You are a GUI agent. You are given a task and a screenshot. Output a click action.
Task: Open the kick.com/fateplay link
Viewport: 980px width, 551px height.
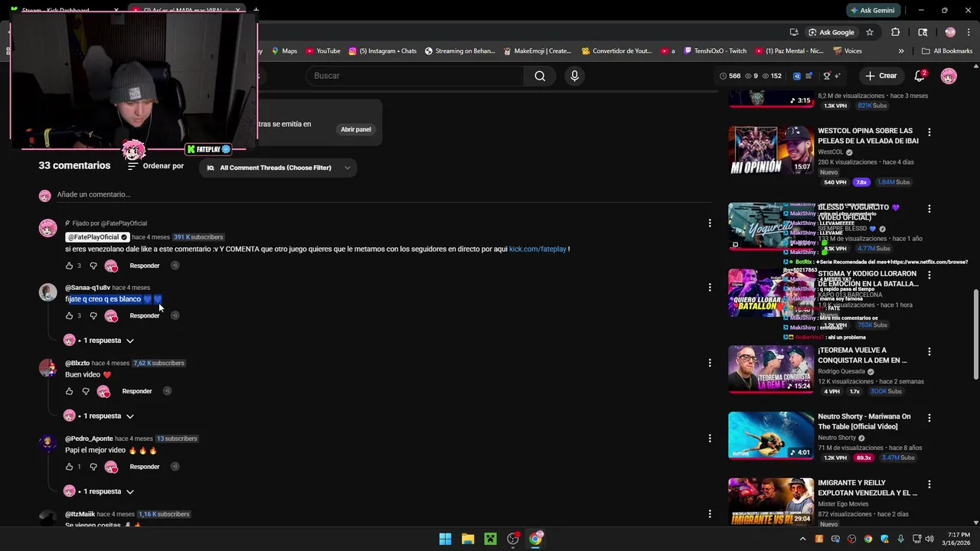(x=537, y=249)
